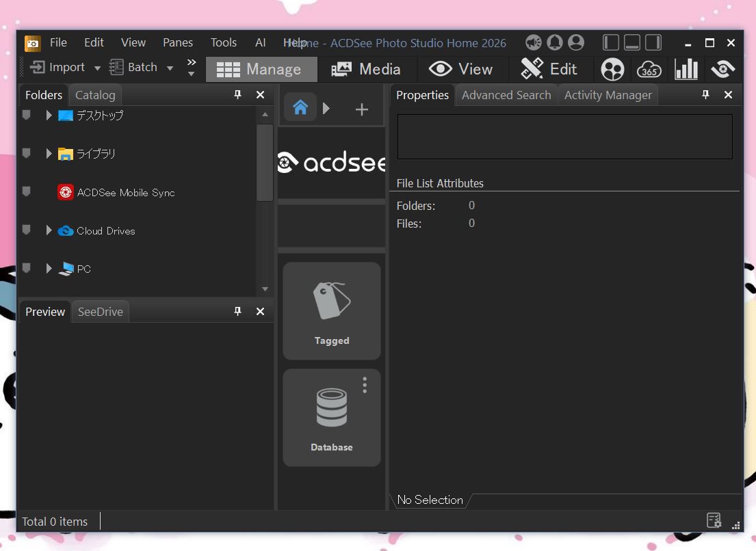Toggle the bottom pane layout button

click(632, 42)
